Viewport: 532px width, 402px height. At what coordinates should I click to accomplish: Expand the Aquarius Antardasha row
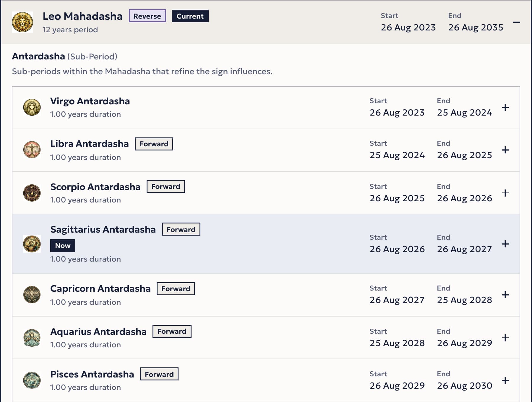pos(505,338)
